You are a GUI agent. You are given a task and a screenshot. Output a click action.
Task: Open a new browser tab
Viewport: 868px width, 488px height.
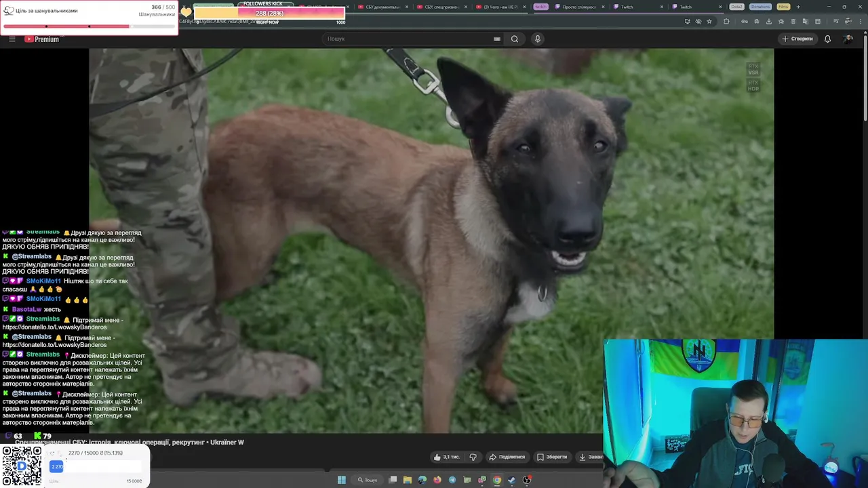click(x=798, y=7)
